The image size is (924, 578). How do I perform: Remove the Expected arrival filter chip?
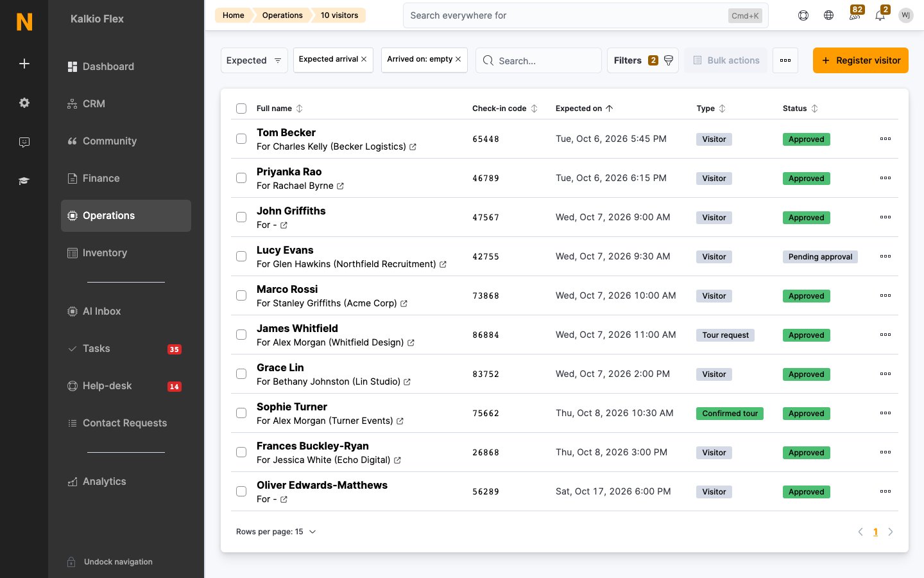point(364,59)
